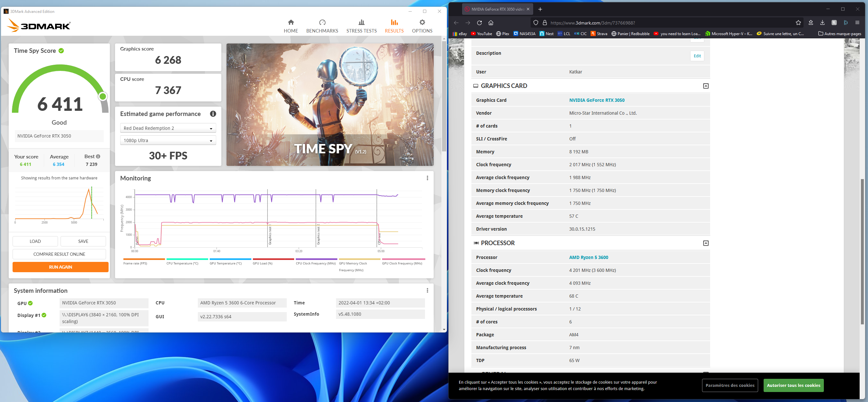
Task: Open the Microsoft Hyper-V bookmark
Action: (728, 34)
